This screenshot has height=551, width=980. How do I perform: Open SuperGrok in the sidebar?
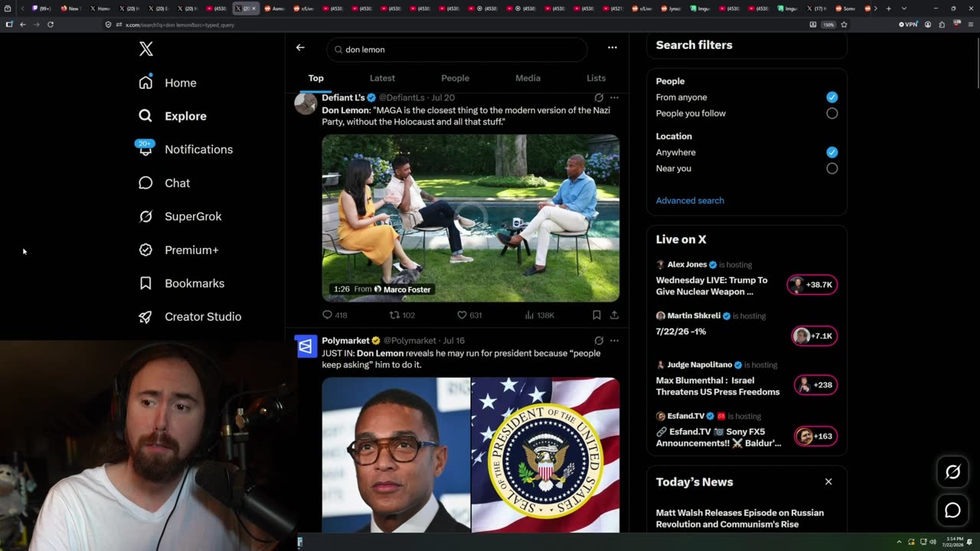181,217
